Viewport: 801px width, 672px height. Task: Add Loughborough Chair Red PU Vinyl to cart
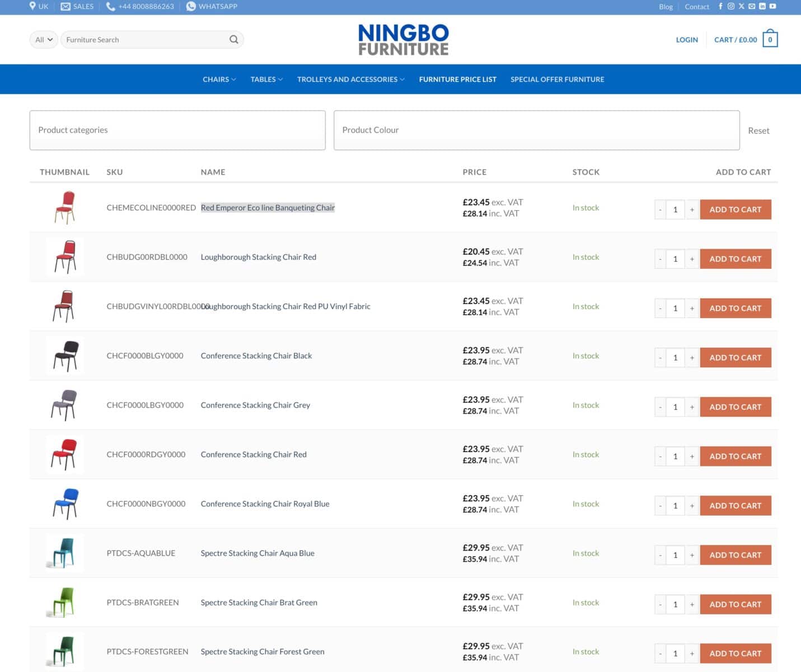tap(736, 308)
